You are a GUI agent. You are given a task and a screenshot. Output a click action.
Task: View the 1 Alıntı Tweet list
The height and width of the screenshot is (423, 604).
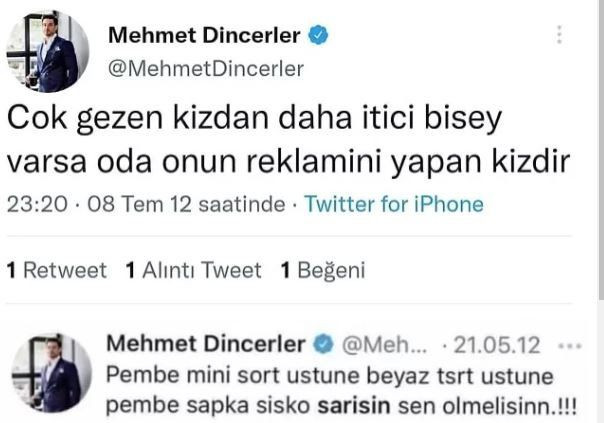point(193,270)
